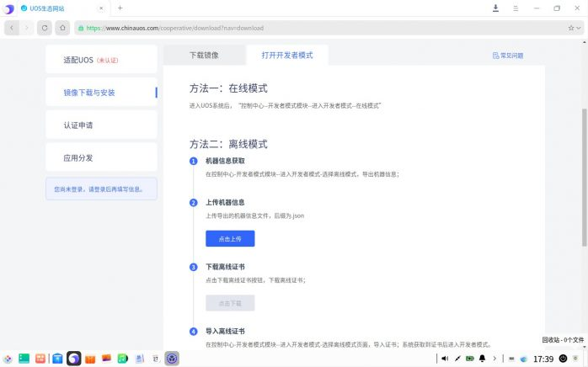Open the launcher icon in the dock
Screen dimensions: 588x367
pos(8,359)
